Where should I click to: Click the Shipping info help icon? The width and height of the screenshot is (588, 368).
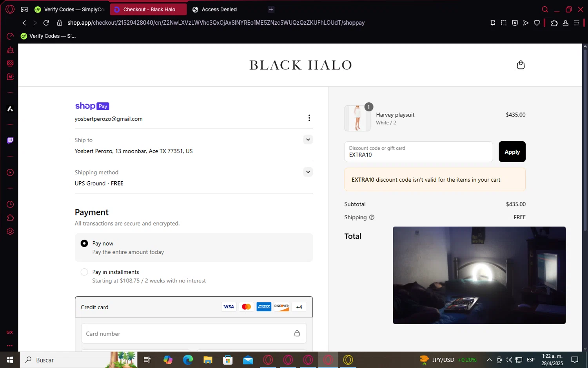coord(372,217)
